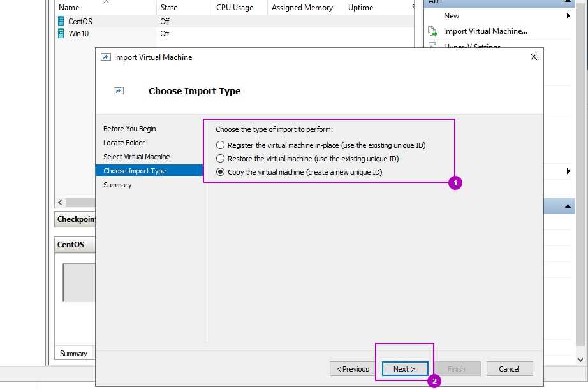
Task: Go to the Locate Folder wizard step
Action: pos(124,143)
